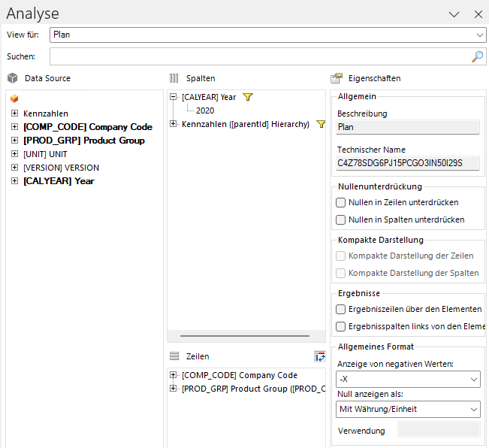Collapse CALYEAR Year in Spalten
The image size is (489, 448).
click(173, 97)
